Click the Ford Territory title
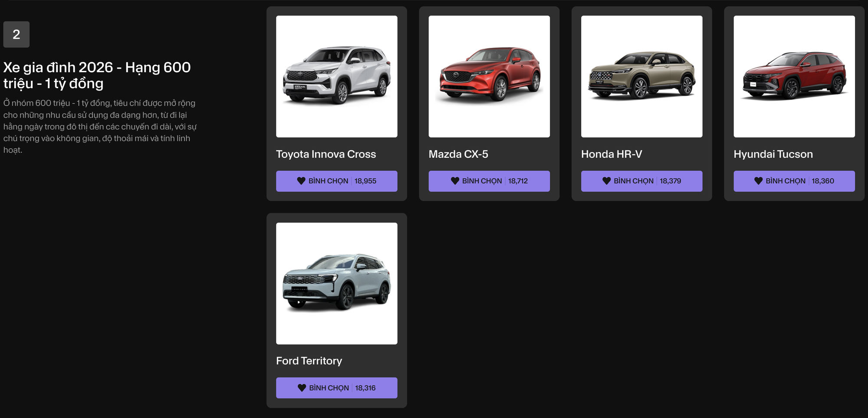This screenshot has width=868, height=418. coord(309,361)
